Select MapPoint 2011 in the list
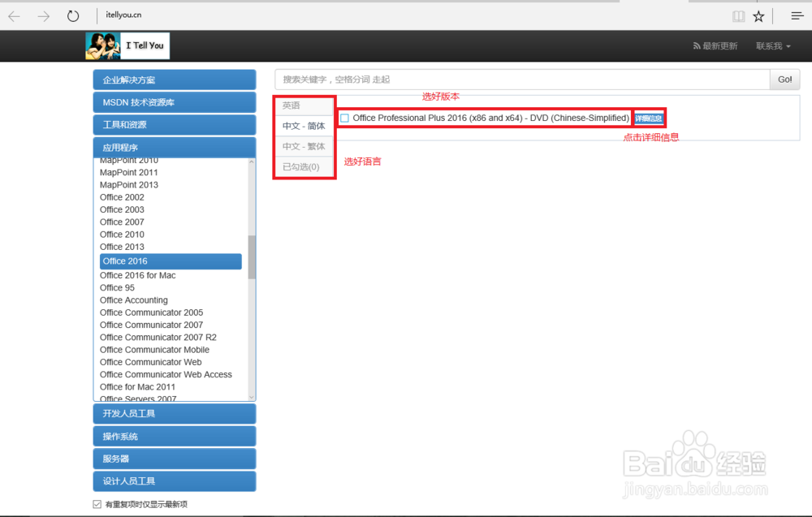The width and height of the screenshot is (812, 517). pos(129,172)
